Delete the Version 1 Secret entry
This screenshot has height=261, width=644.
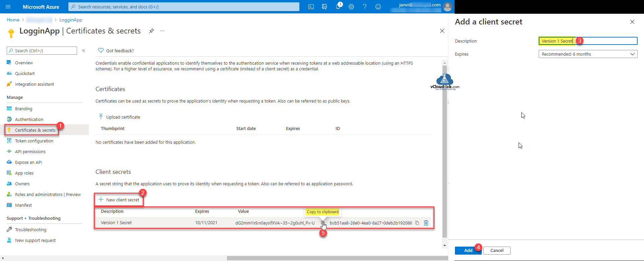pyautogui.click(x=426, y=223)
